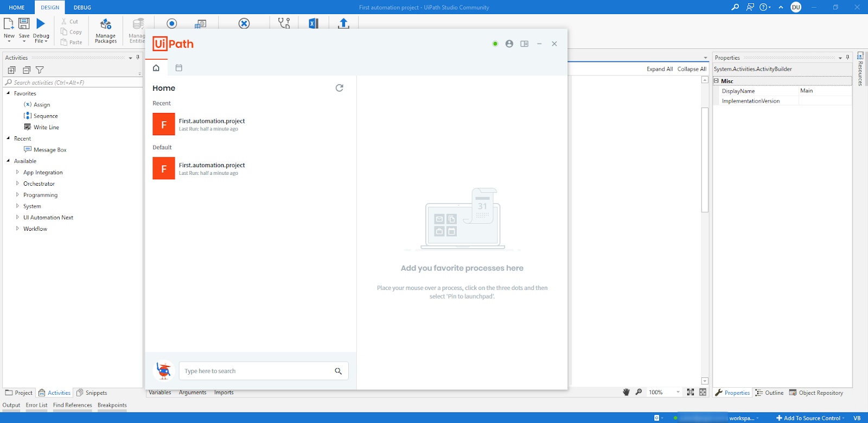The height and width of the screenshot is (423, 868).
Task: Expand the Orchestrator category
Action: [x=17, y=184]
